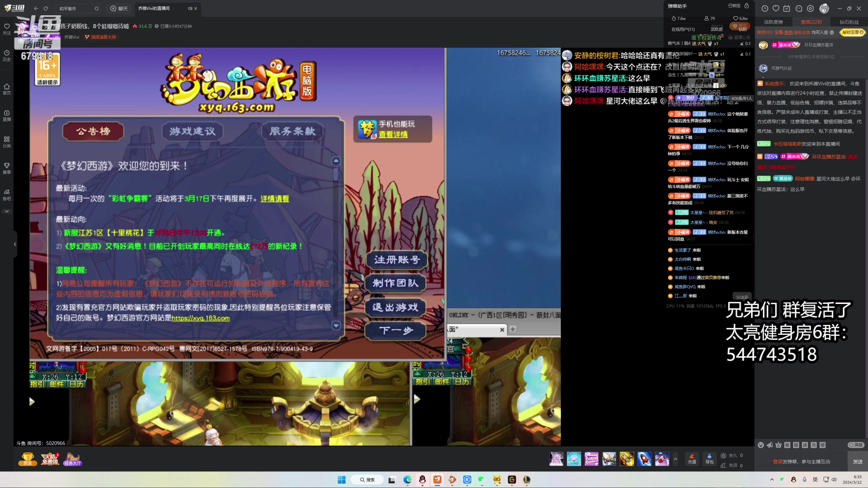Go back using the back arrow
Viewport: 868px width, 488px height.
point(36,8)
